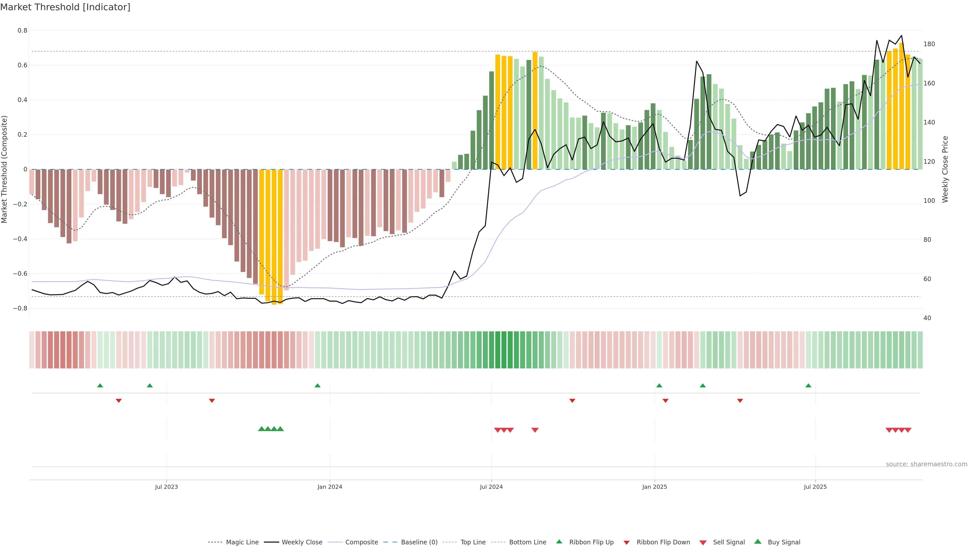The width and height of the screenshot is (980, 551).
Task: Toggle Composite line visibility in legend
Action: 361,542
